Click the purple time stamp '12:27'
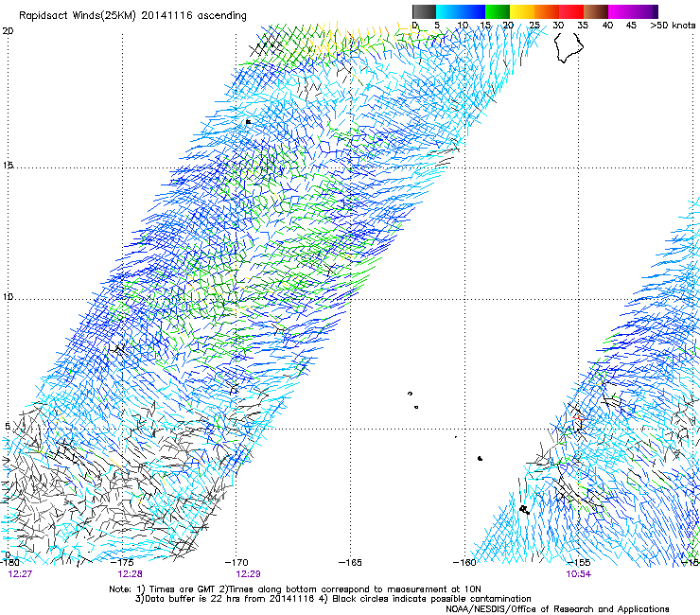This screenshot has height=615, width=700. (x=20, y=574)
